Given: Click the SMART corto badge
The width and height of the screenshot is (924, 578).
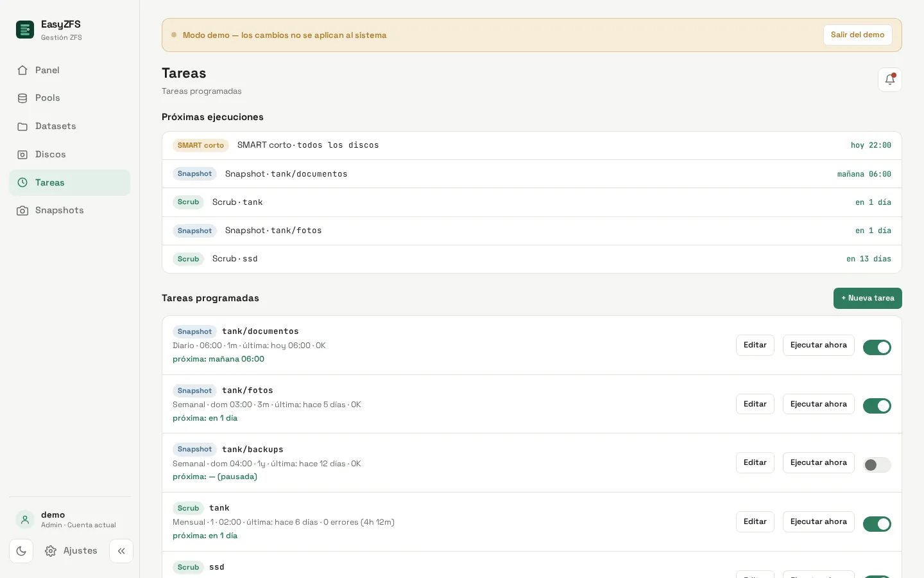Looking at the screenshot, I should [x=201, y=145].
